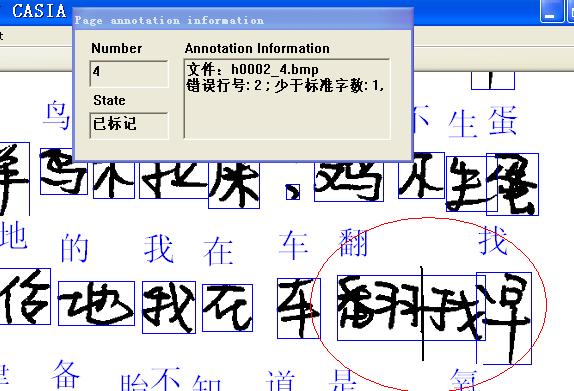The height and width of the screenshot is (391, 574).
Task: Click the State field showing 已标记
Action: pyautogui.click(x=129, y=125)
